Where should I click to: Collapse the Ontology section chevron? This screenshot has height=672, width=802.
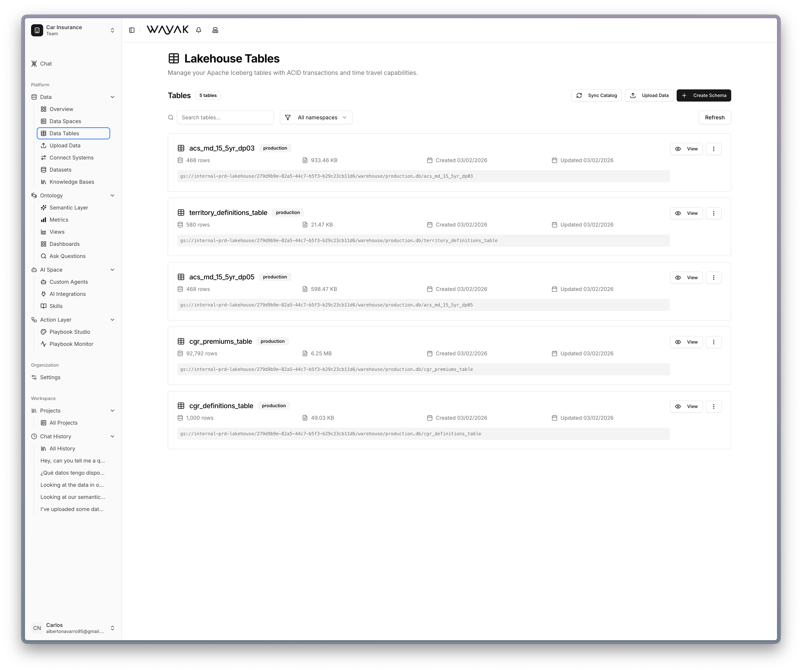pos(112,196)
